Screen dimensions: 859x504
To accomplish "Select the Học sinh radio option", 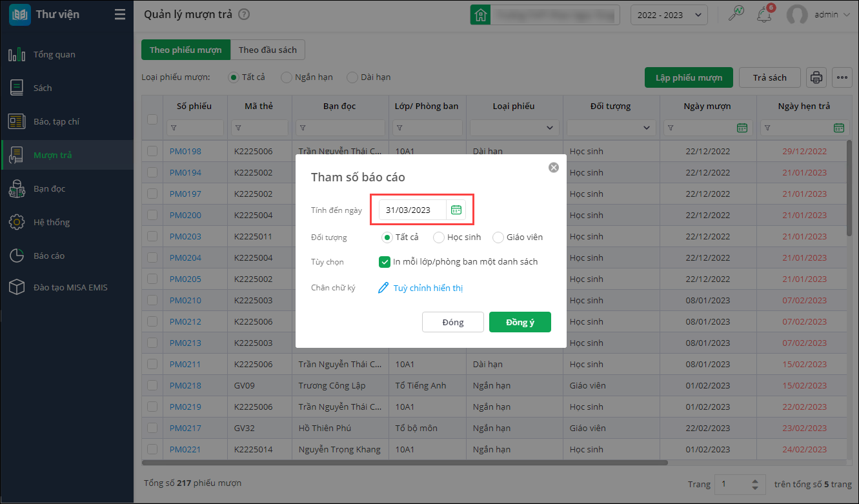I will 439,237.
